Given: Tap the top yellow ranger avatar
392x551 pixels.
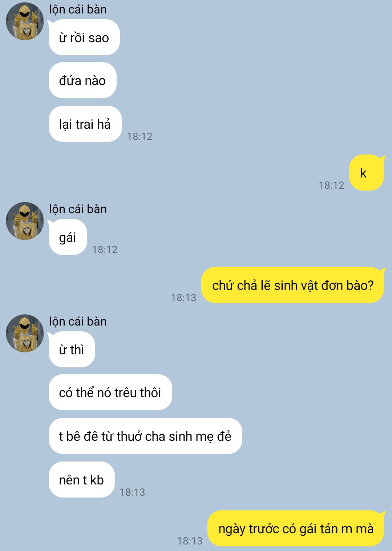Looking at the screenshot, I should (x=25, y=21).
